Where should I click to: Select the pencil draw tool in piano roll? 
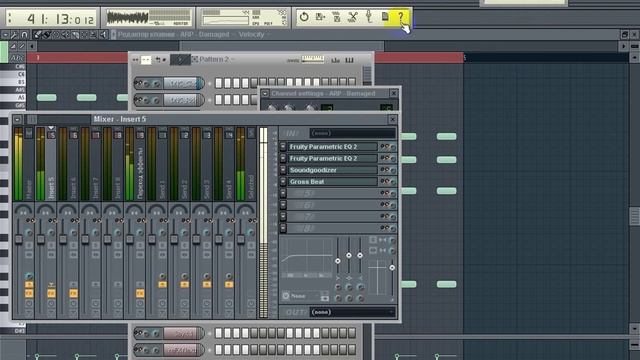(37, 35)
